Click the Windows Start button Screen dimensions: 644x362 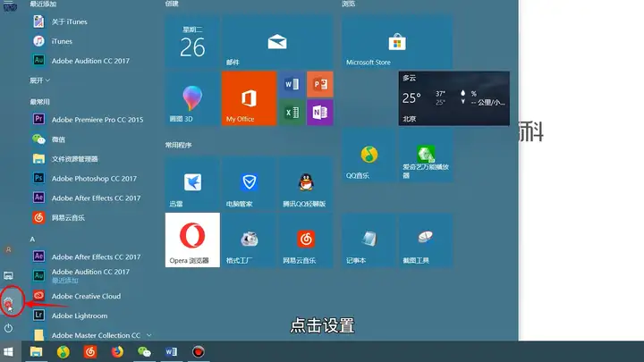click(x=8, y=352)
